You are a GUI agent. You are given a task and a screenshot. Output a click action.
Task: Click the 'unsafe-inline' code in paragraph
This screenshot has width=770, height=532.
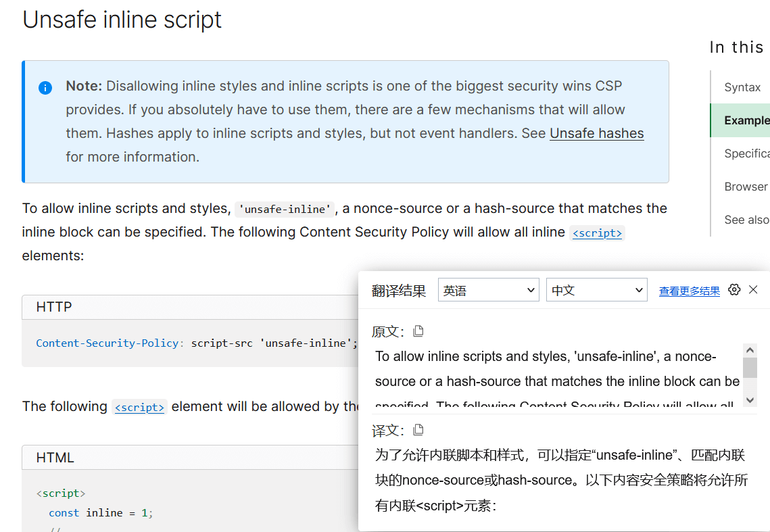coord(285,210)
